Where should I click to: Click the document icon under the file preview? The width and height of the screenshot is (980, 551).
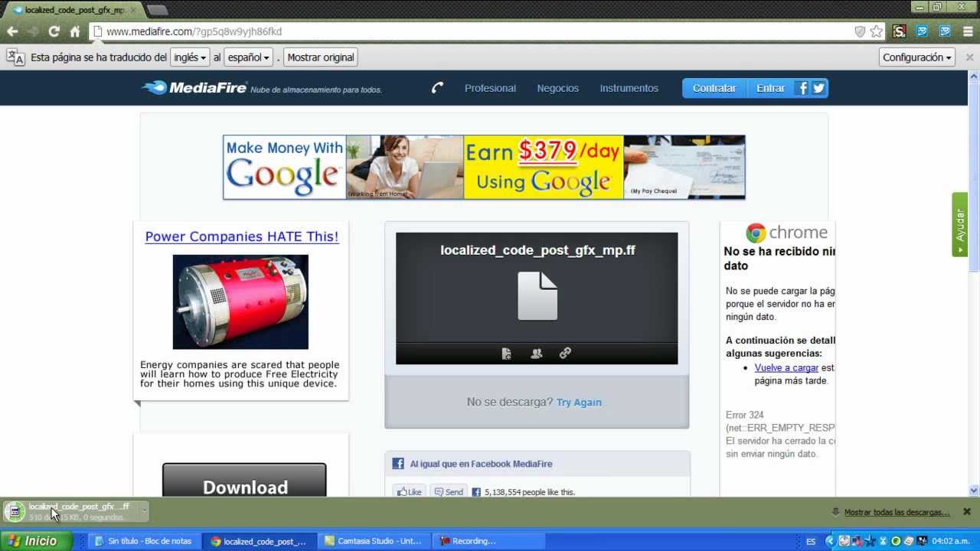click(x=506, y=354)
